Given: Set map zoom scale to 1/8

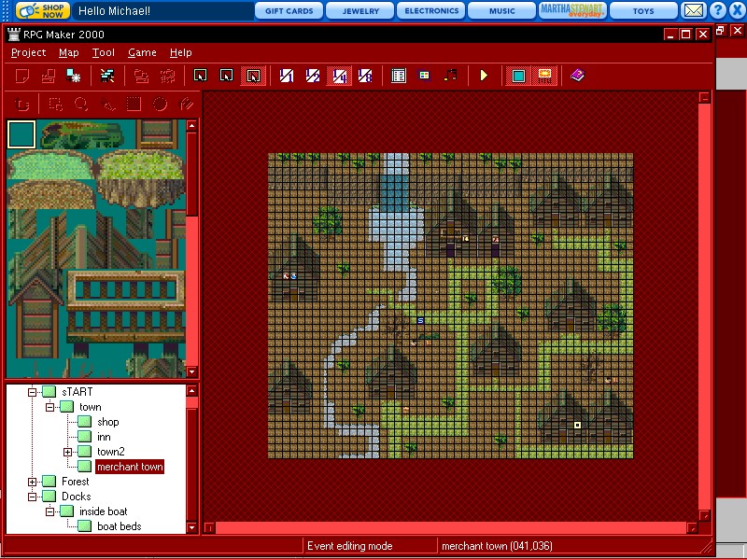Looking at the screenshot, I should point(365,76).
